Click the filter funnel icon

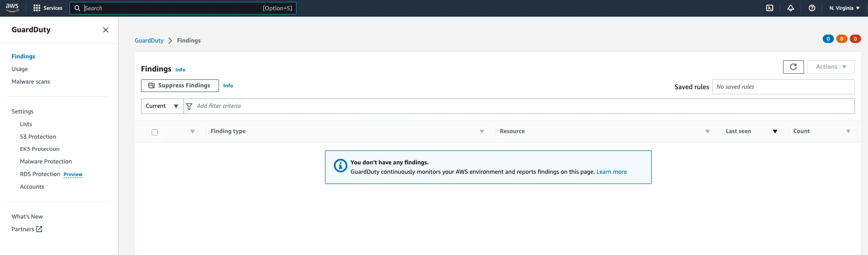[189, 106]
